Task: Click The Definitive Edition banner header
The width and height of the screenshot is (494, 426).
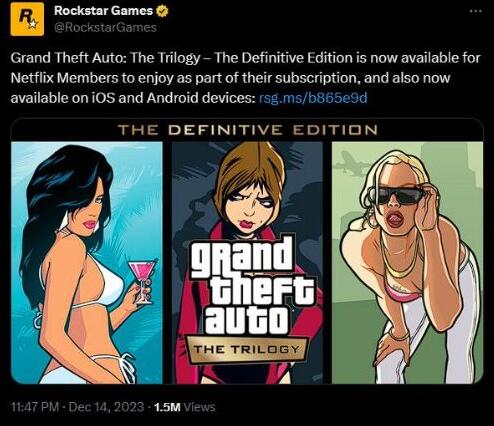Action: click(247, 130)
